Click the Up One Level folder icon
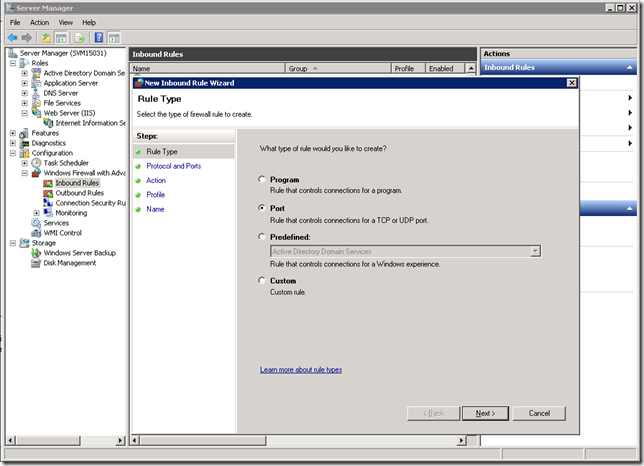Image resolution: width=644 pixels, height=466 pixels. click(46, 38)
